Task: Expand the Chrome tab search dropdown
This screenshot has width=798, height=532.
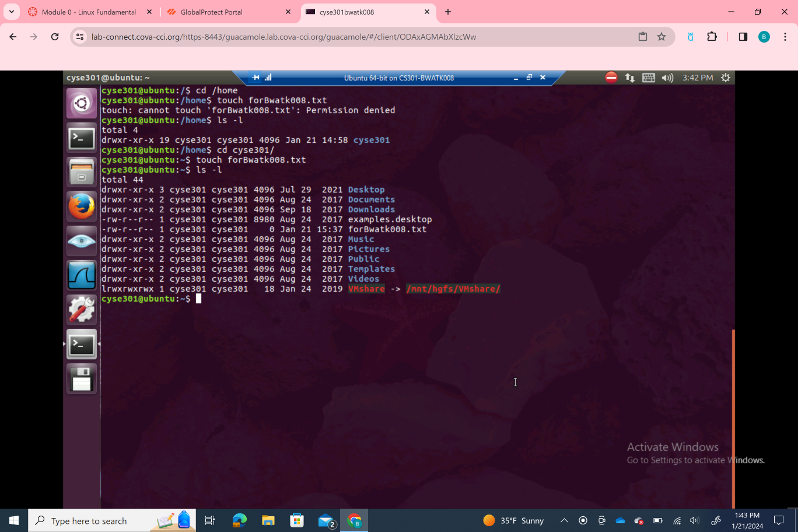Action: [12, 12]
